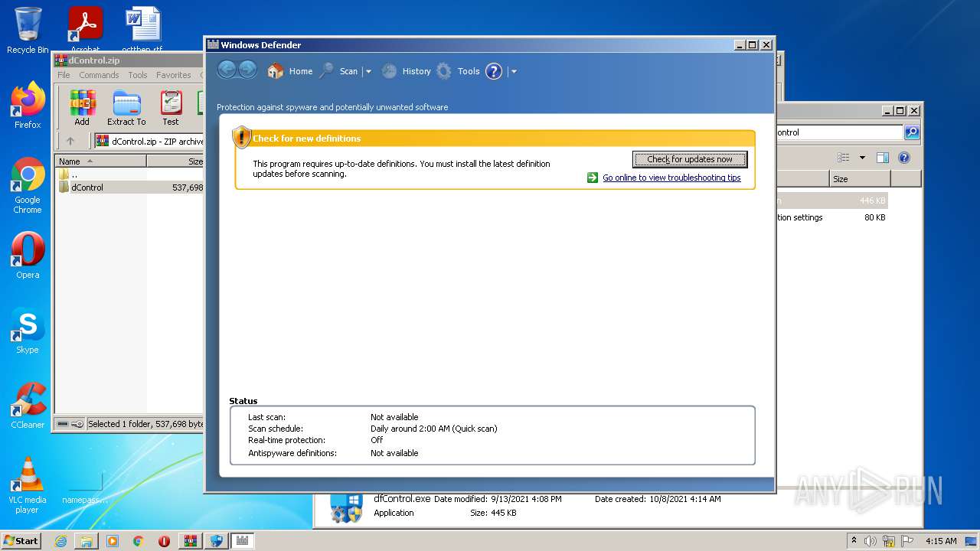This screenshot has height=551, width=980.
Task: Go to Home in Windows Defender
Action: tap(290, 71)
